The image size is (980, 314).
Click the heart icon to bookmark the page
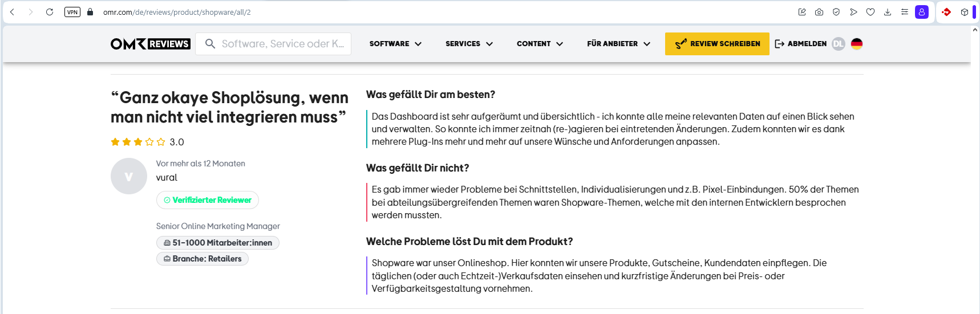point(870,12)
